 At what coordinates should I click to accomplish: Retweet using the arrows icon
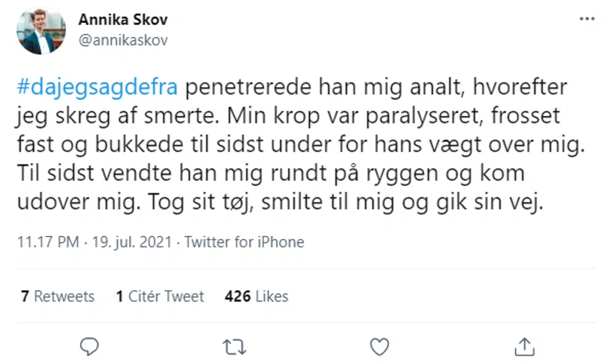coord(234,347)
